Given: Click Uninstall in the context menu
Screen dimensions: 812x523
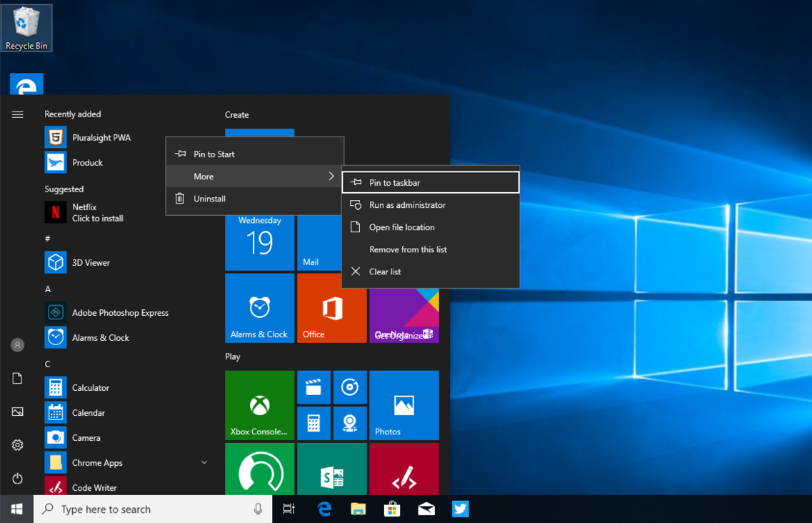Looking at the screenshot, I should tap(209, 199).
